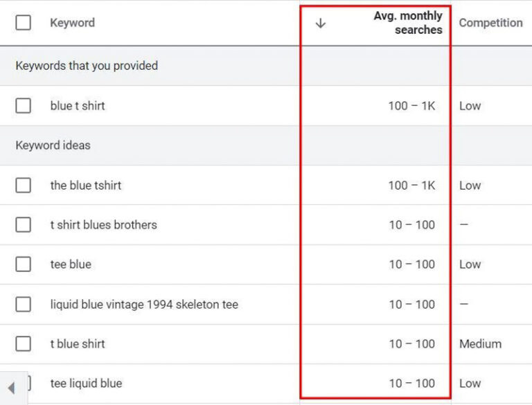
Task: Tick the 't shirt blues brothers' checkbox
Action: 24,225
